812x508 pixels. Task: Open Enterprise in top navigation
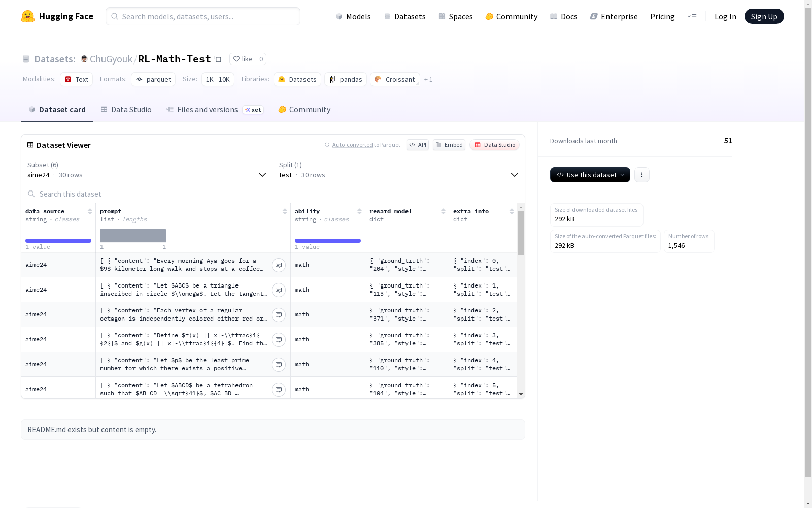tap(614, 16)
